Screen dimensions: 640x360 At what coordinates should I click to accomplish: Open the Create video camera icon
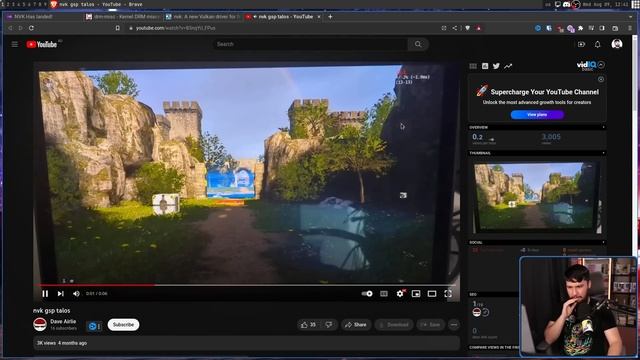point(581,44)
